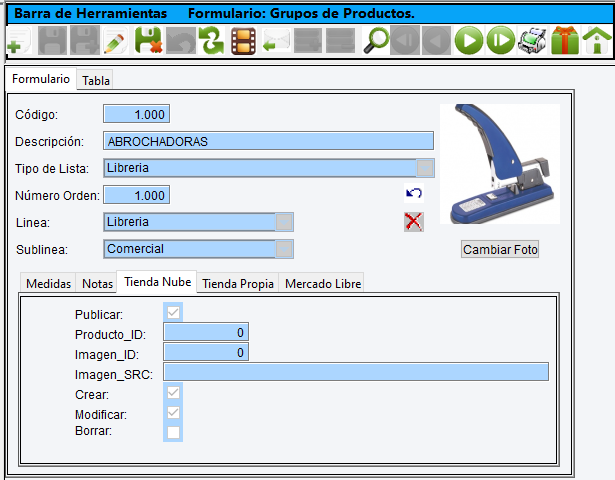Open the Tipo de Lista dropdown
The image size is (615, 480).
[425, 168]
